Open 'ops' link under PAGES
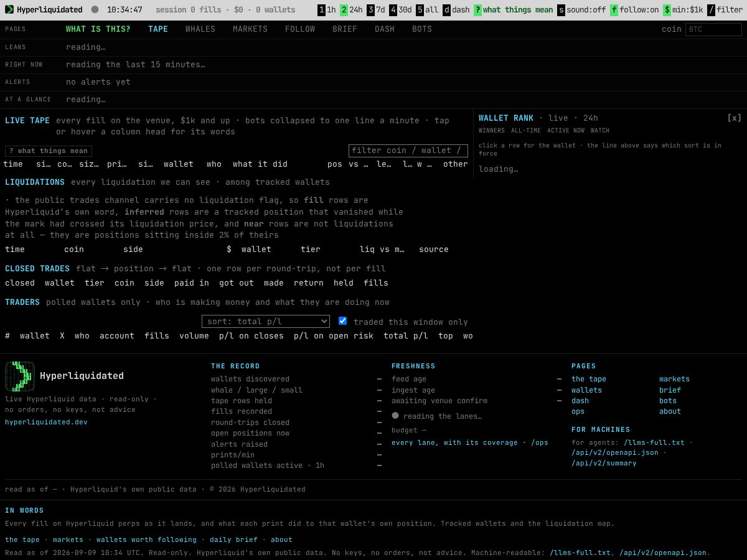Screen dimensions: 747x560 (x=578, y=411)
